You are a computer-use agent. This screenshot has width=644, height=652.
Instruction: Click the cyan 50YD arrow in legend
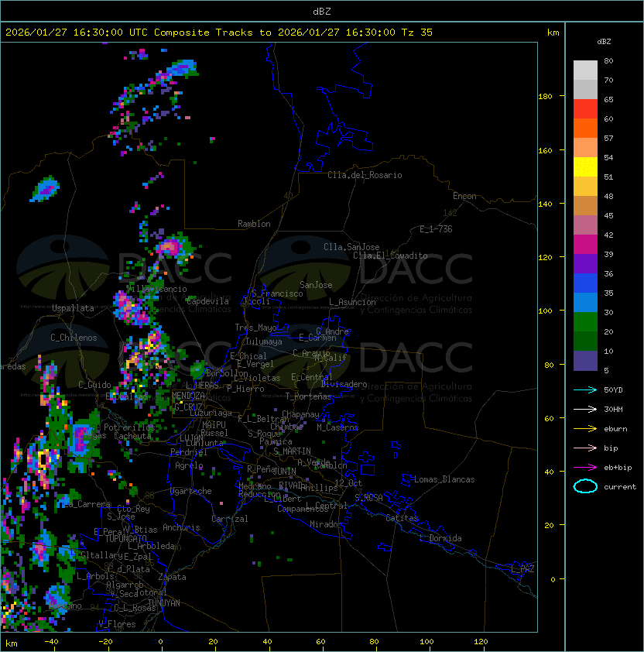click(585, 389)
